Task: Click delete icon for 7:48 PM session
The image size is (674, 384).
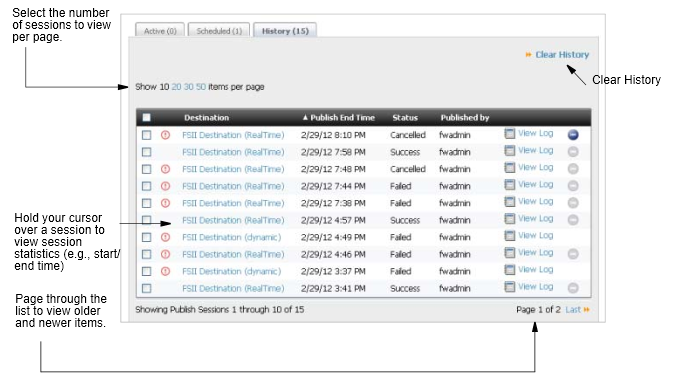Action: point(573,169)
